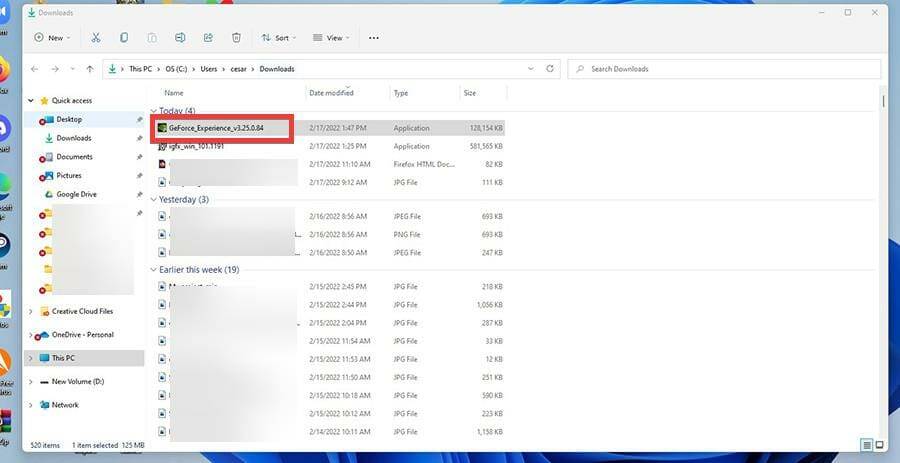Switch to details view in status bar
This screenshot has height=463, width=900.
coord(866,444)
